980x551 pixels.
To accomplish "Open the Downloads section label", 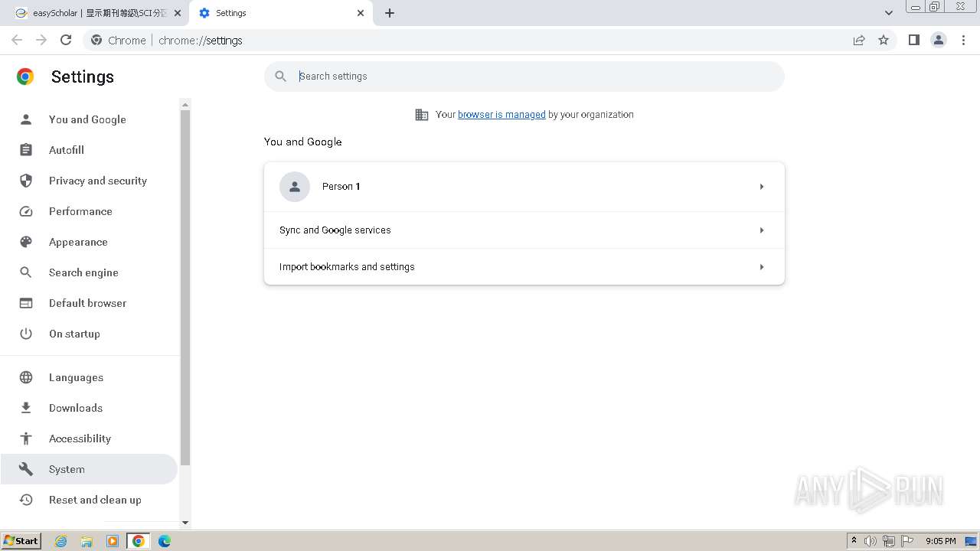I will [76, 408].
